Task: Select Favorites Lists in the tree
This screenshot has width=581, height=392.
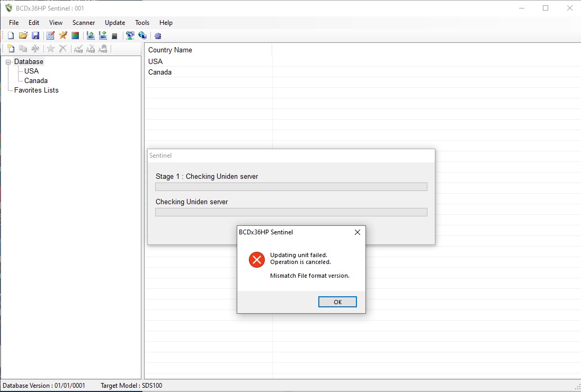Action: [x=37, y=90]
